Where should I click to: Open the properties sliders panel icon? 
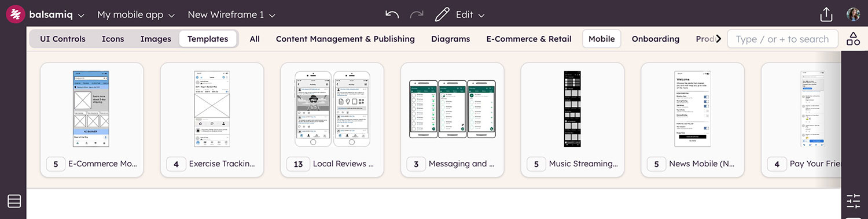pos(854,201)
